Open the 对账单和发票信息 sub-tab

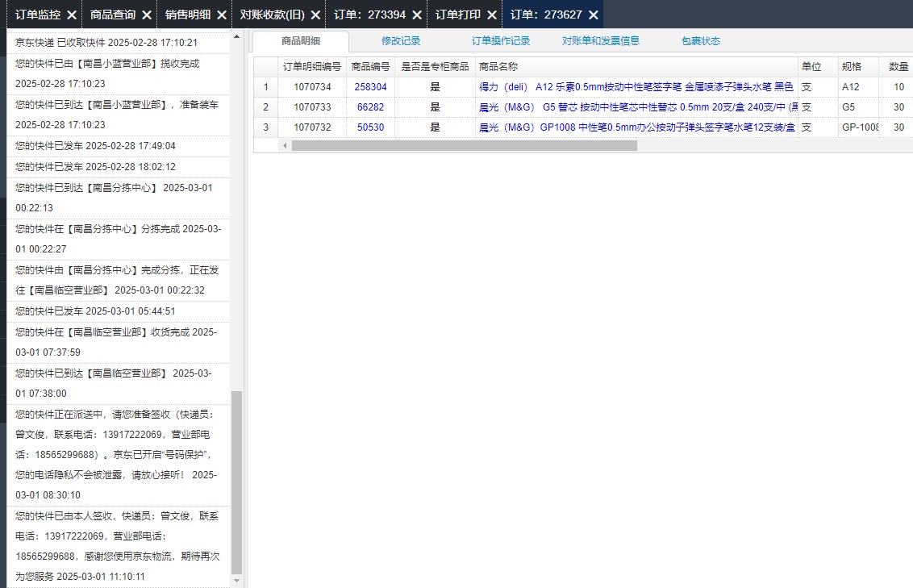601,41
